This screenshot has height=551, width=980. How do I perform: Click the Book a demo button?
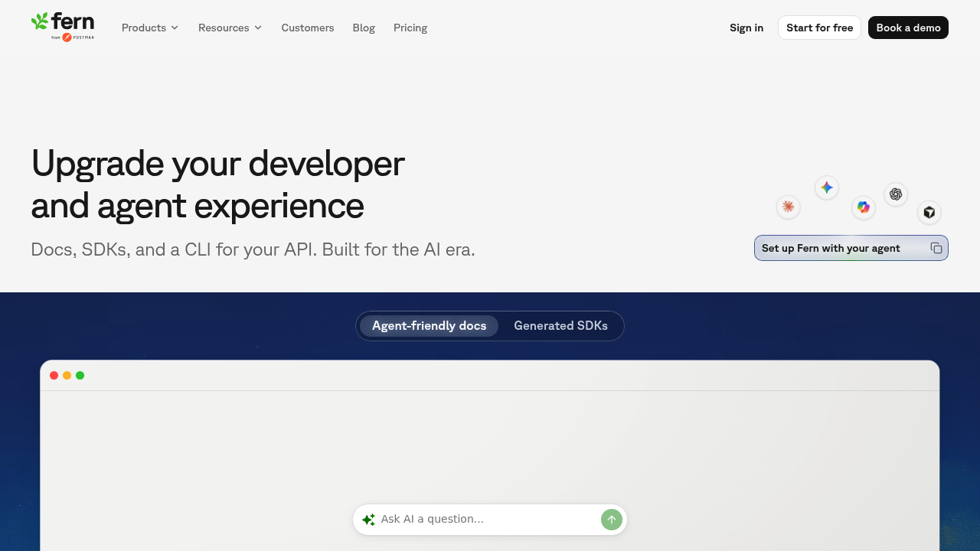click(x=908, y=28)
